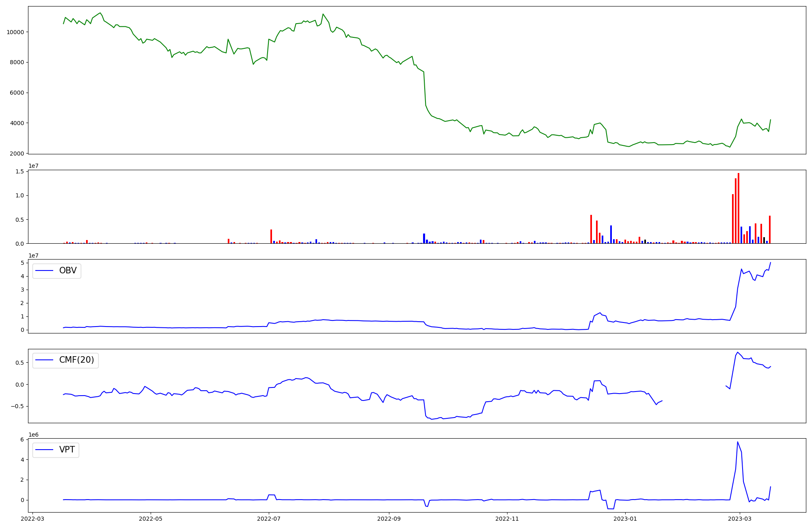The width and height of the screenshot is (812, 528).
Task: Click the 1.5 tick on the volume axis
Action: tap(20, 172)
